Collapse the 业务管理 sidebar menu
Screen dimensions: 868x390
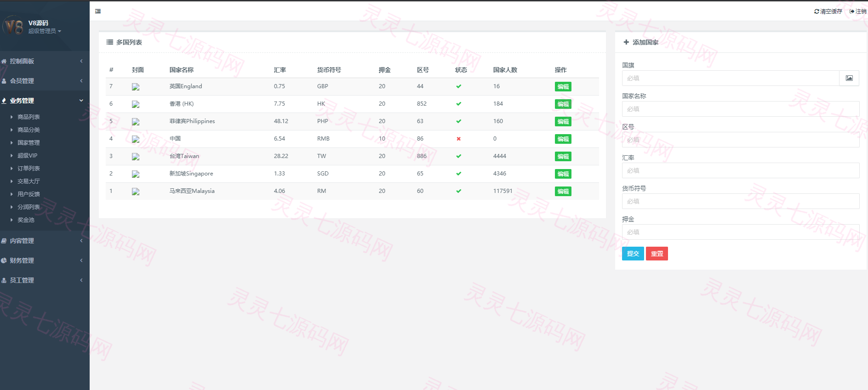tap(45, 101)
